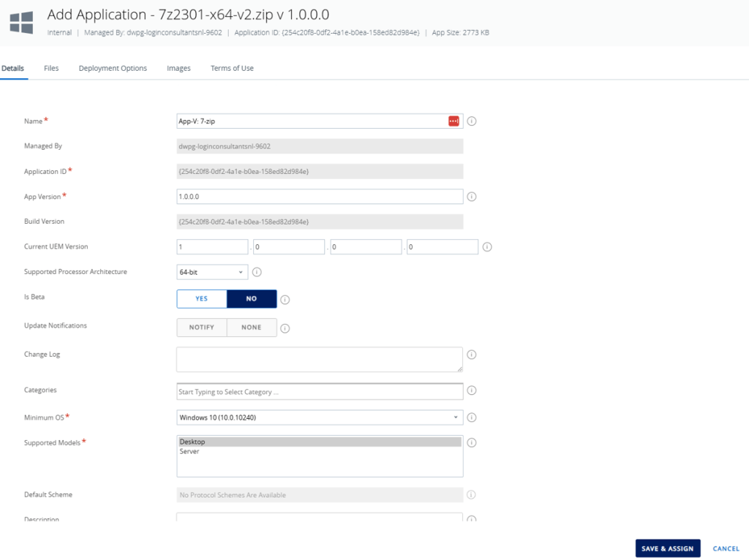Click info icon beside Supported Processor Architecture

[257, 272]
